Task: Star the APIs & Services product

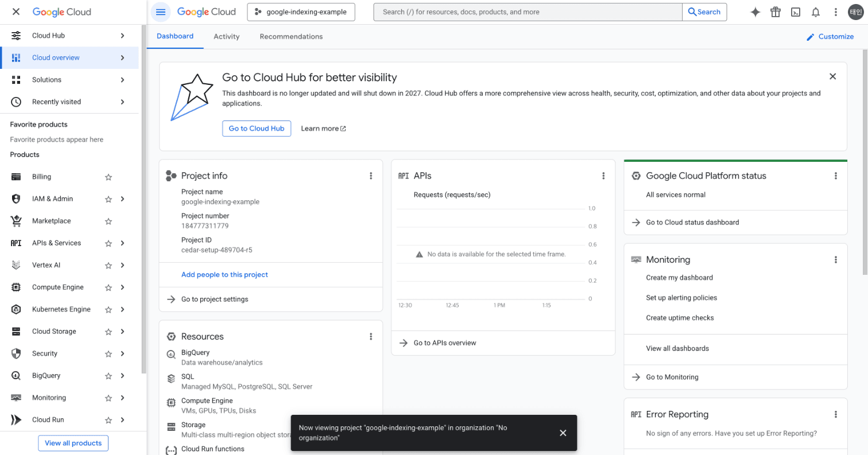Action: click(108, 243)
